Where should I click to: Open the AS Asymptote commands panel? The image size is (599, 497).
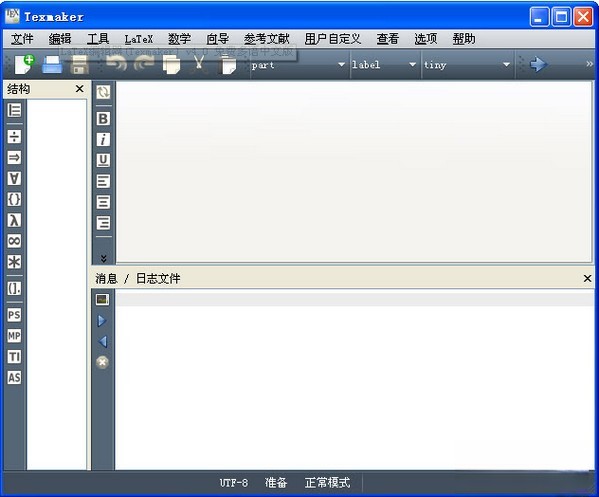[14, 378]
